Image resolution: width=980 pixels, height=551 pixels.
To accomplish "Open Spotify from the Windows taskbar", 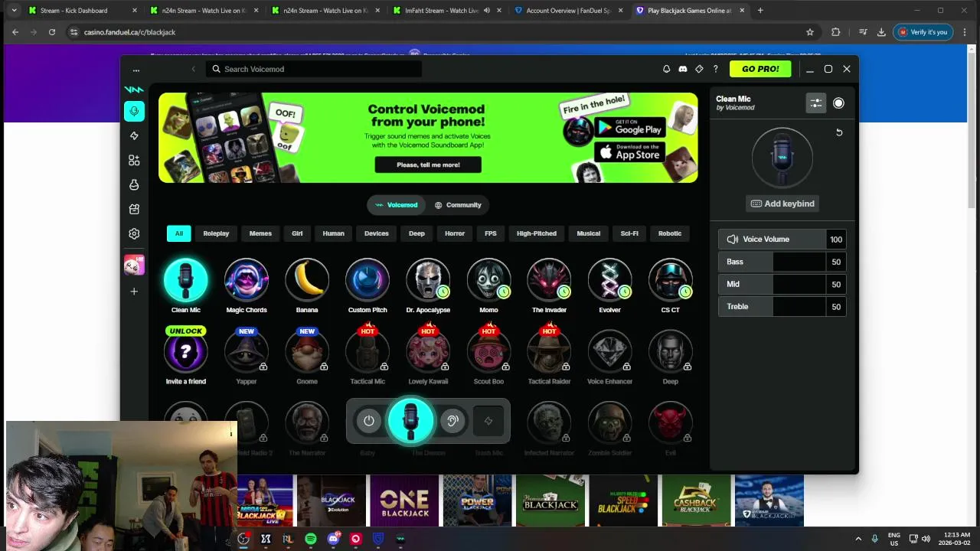I will tap(311, 539).
